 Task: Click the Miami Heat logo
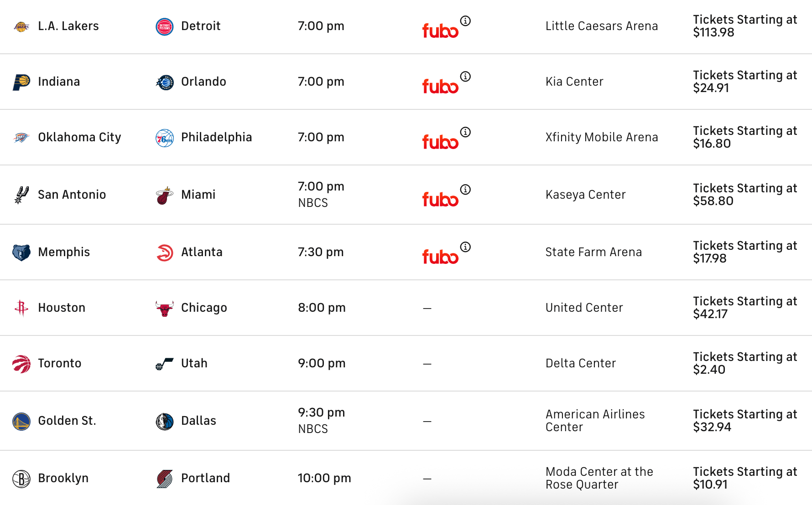click(x=164, y=195)
